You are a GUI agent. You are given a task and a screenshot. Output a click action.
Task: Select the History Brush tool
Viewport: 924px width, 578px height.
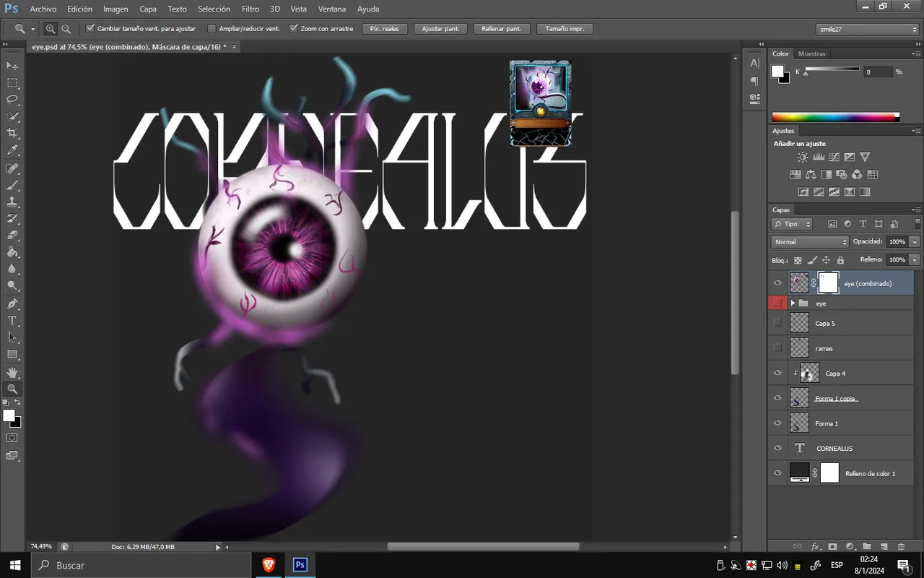pyautogui.click(x=12, y=218)
